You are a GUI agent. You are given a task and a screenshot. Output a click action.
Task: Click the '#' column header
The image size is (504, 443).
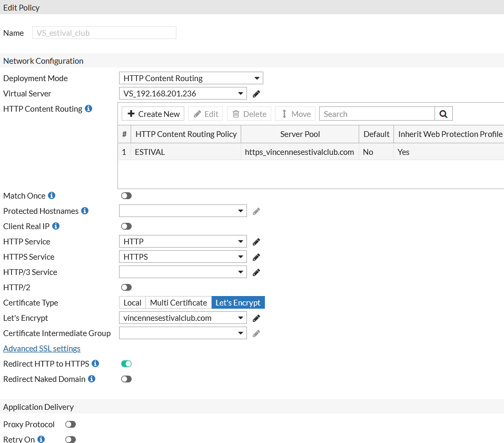(124, 134)
